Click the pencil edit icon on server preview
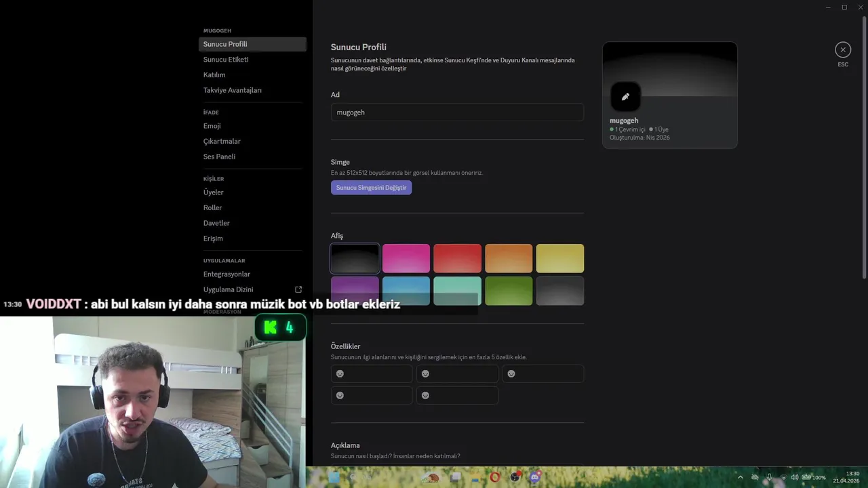 (x=625, y=97)
